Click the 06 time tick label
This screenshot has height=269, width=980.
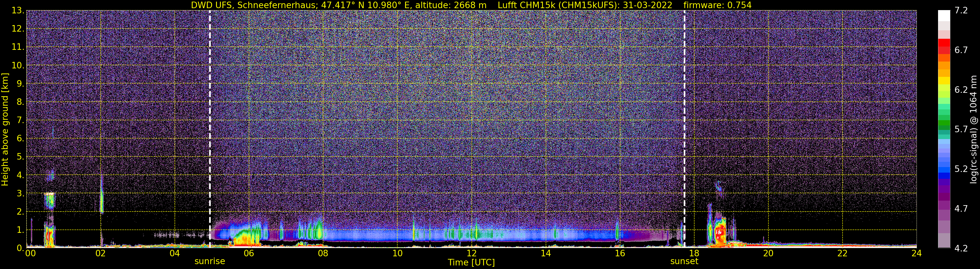[249, 253]
